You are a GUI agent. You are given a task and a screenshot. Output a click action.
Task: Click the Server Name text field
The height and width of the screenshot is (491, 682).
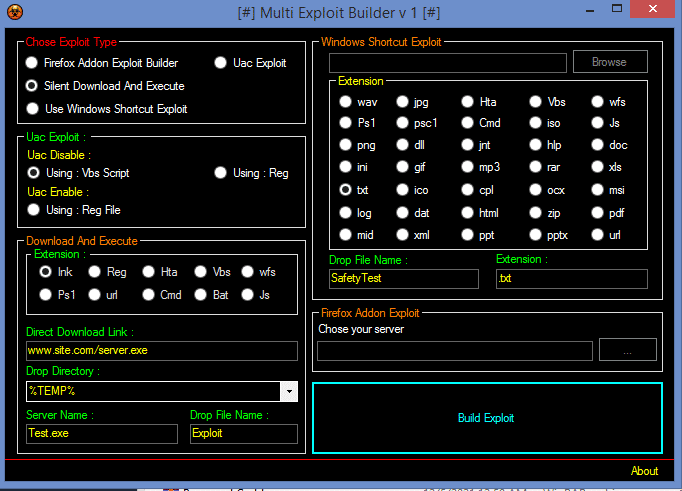pyautogui.click(x=102, y=434)
